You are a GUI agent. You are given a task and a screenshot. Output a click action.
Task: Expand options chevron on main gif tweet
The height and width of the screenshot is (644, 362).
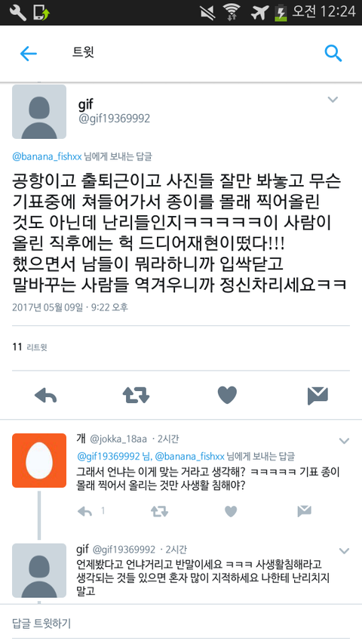pyautogui.click(x=333, y=100)
